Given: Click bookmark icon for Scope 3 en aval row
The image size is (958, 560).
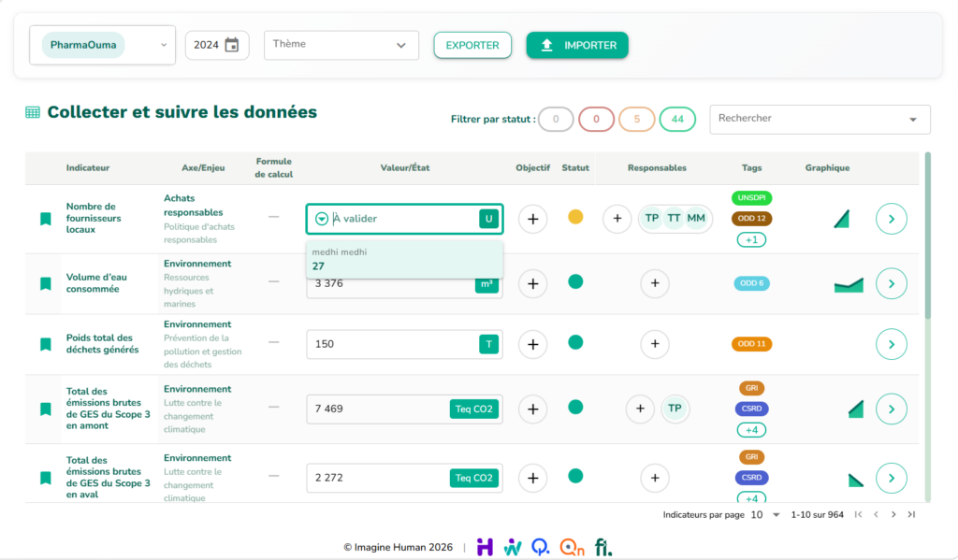Looking at the screenshot, I should 45,478.
